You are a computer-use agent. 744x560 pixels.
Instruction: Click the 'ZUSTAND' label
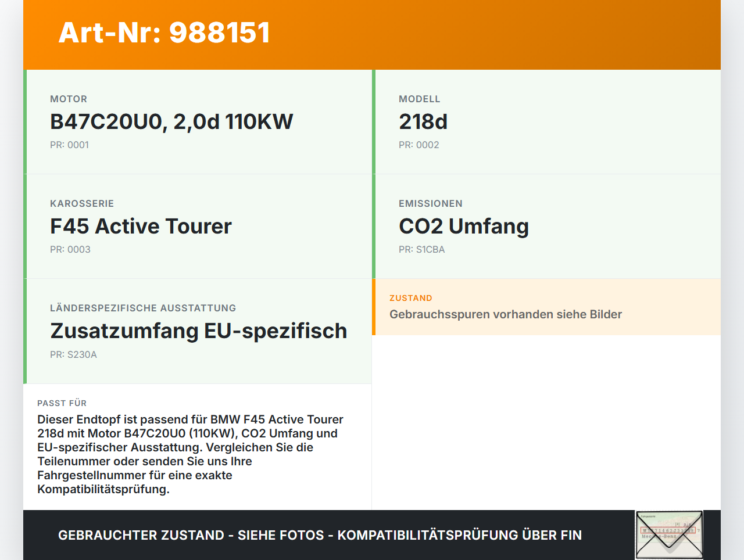point(411,298)
